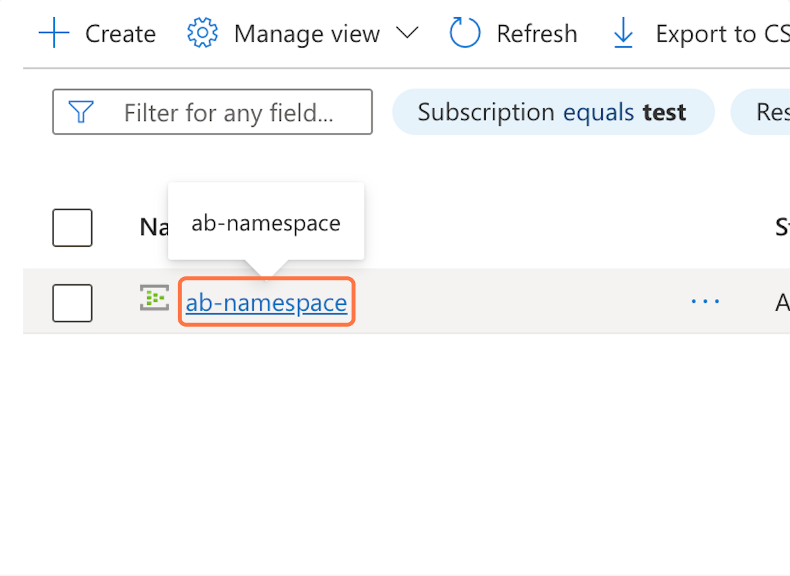Click the Export to CSV label
Screen dimensions: 790x576
coord(720,34)
